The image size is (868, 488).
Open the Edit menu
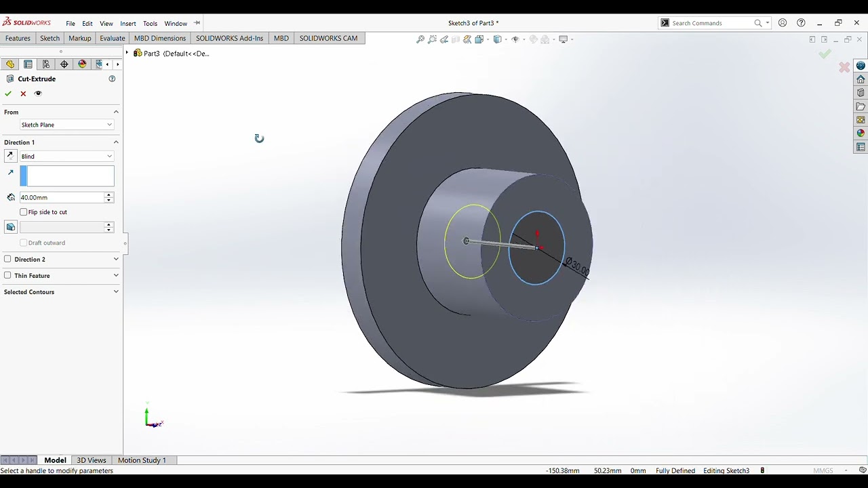(87, 24)
